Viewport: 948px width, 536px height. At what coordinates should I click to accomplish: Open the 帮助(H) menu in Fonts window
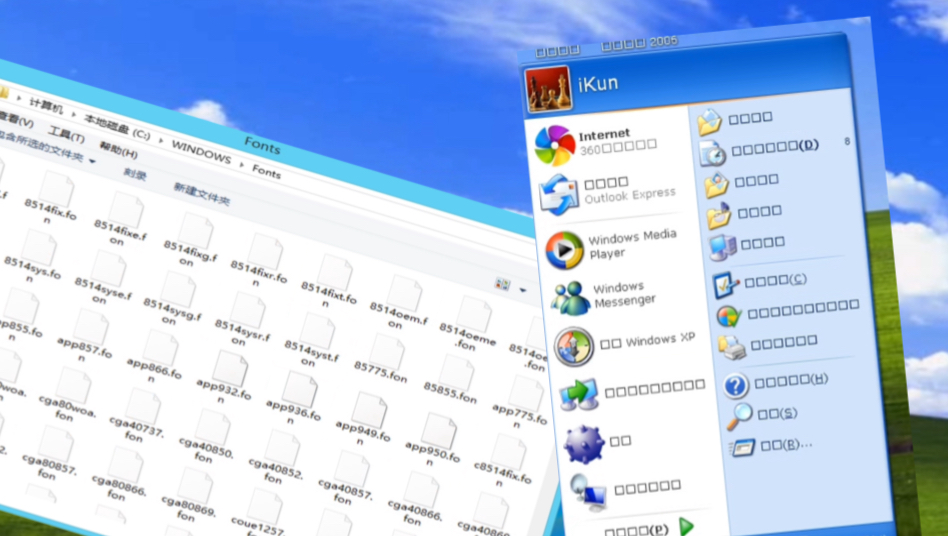[118, 150]
